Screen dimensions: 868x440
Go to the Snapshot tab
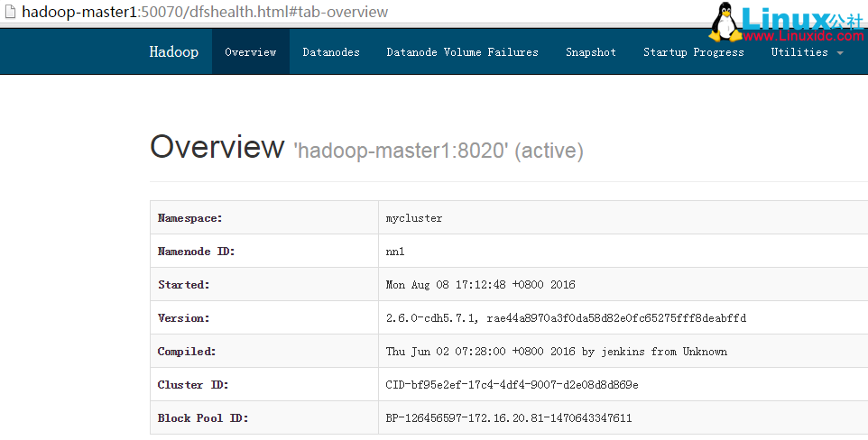(x=591, y=52)
